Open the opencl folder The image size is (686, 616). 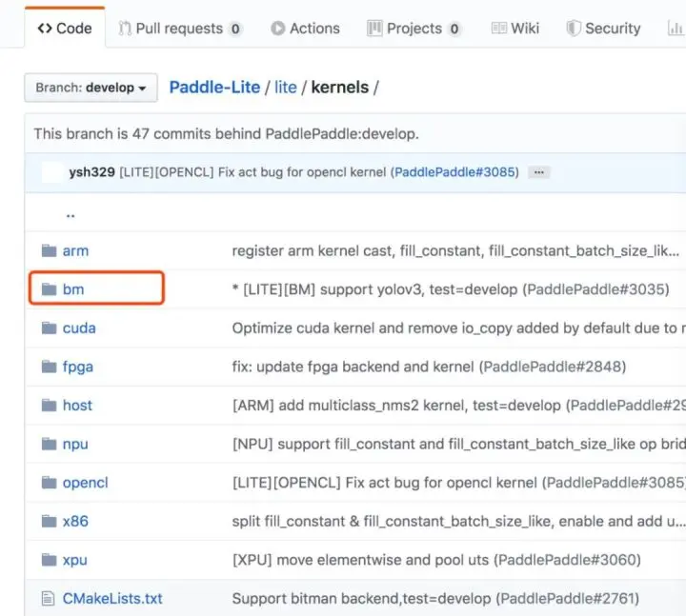(86, 483)
